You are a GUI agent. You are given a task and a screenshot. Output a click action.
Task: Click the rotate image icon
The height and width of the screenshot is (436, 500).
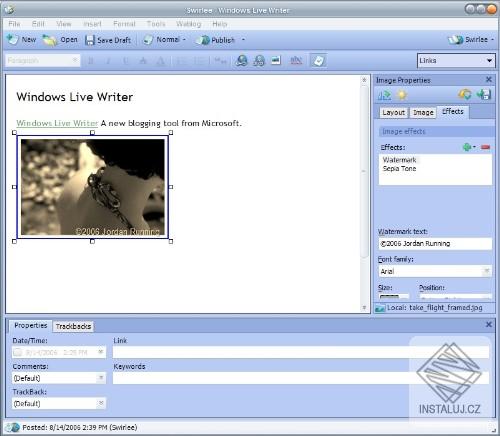465,95
